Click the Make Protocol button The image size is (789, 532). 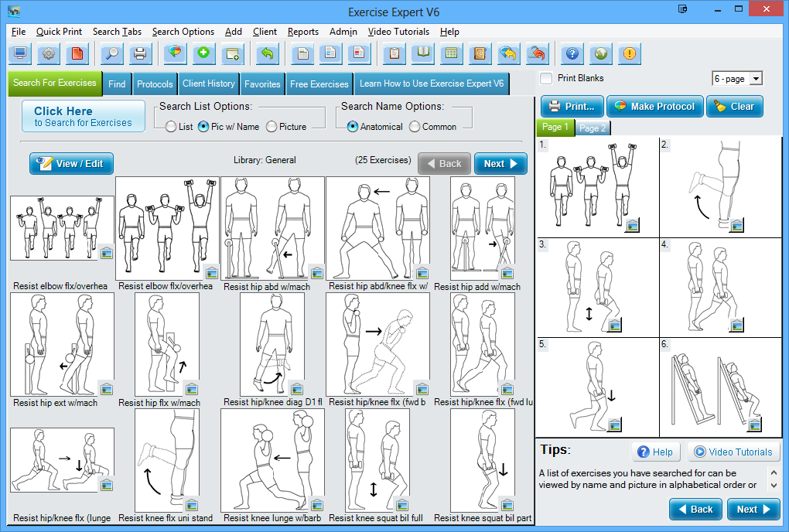[x=655, y=107]
